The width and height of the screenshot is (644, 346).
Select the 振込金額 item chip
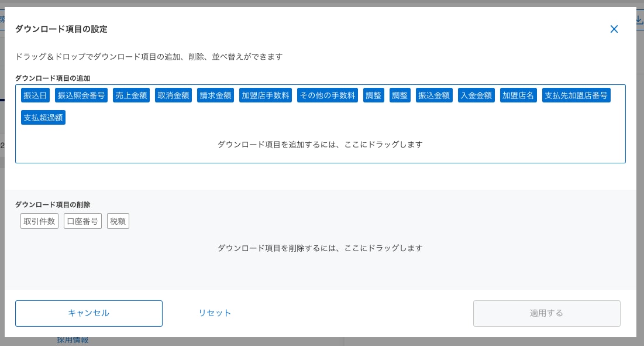click(x=434, y=95)
